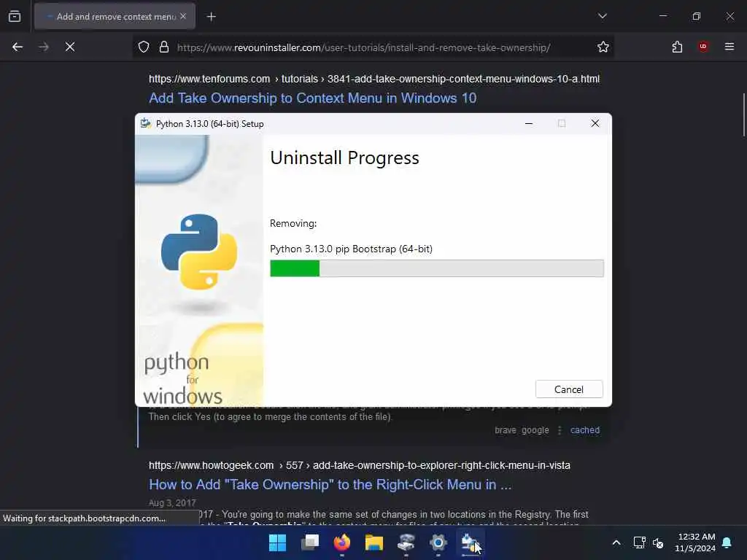Minimize the Python Setup dialog
This screenshot has width=747, height=560.
(529, 123)
